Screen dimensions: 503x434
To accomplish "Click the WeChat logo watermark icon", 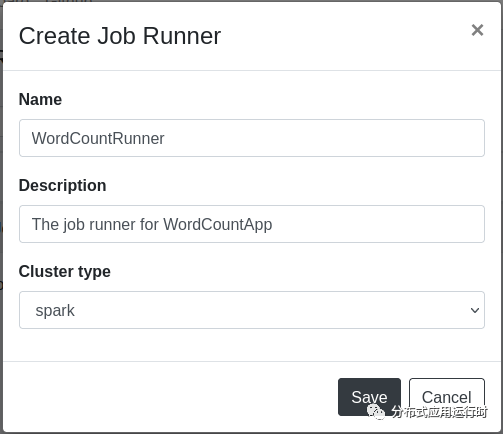I will 376,412.
